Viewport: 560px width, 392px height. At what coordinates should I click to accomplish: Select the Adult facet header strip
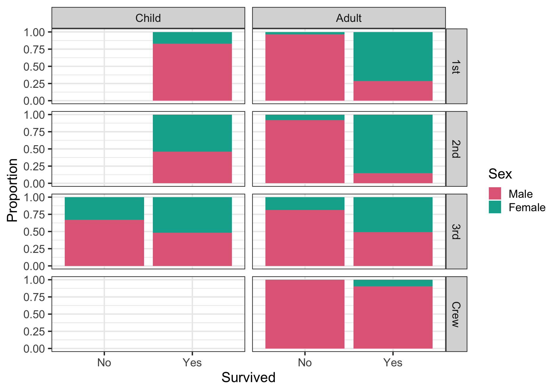click(349, 18)
